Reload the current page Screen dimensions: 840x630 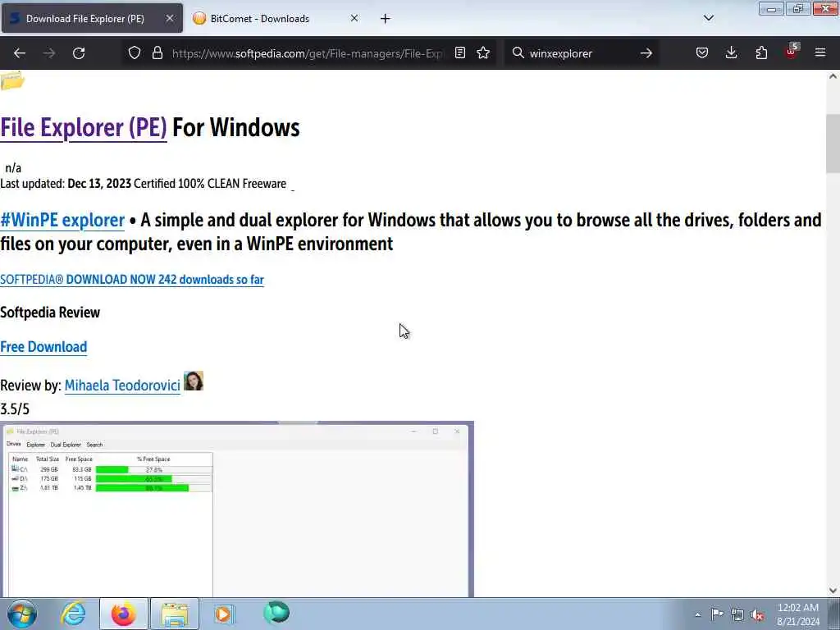coord(79,53)
